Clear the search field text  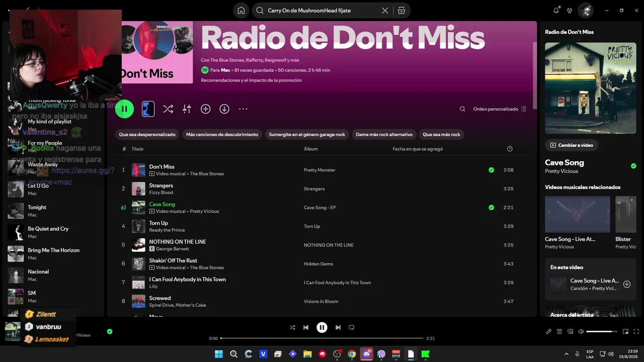[385, 11]
